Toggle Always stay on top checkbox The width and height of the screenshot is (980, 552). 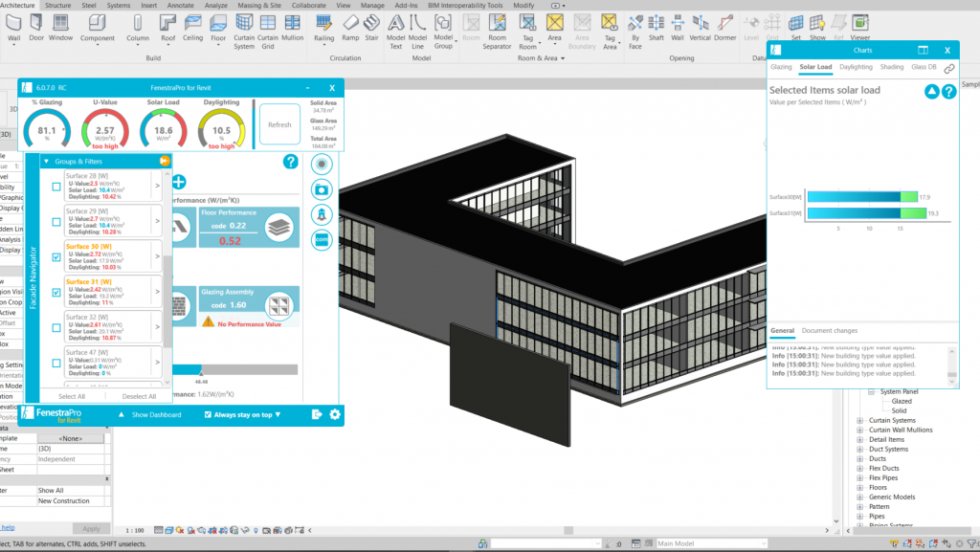(208, 414)
